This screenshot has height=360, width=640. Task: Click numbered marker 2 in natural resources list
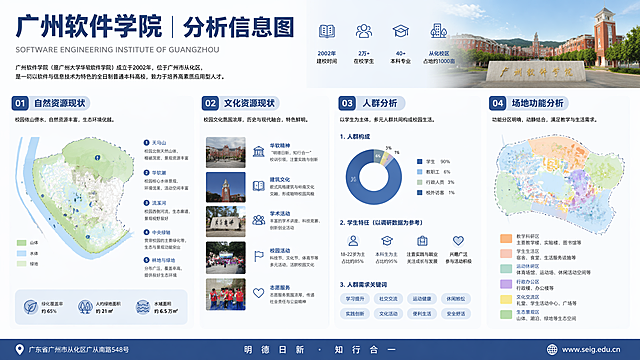pyautogui.click(x=147, y=173)
